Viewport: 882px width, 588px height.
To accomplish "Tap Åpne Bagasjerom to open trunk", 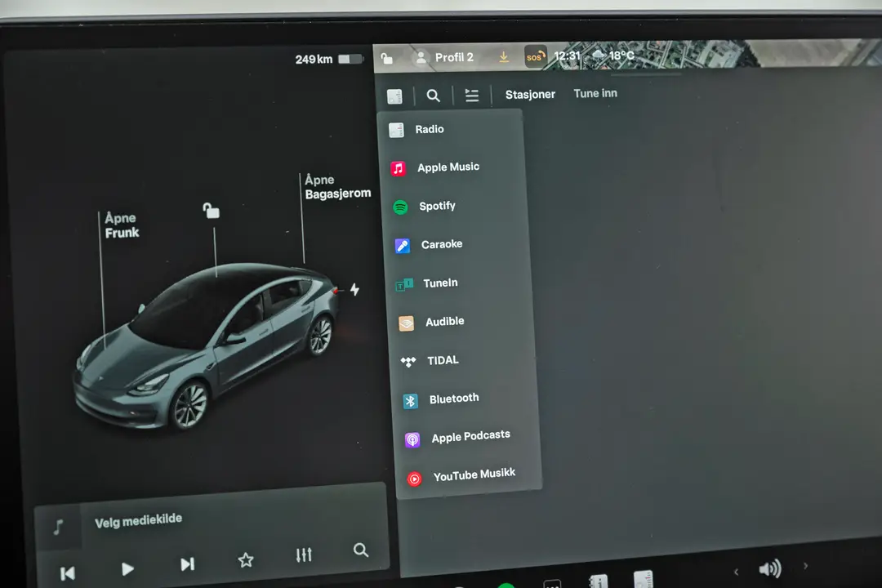I will pos(337,187).
